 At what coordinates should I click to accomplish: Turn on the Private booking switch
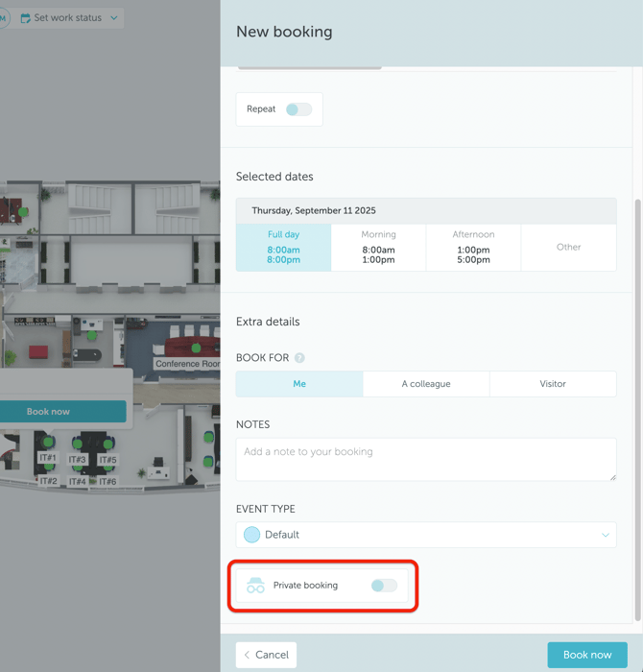[384, 586]
